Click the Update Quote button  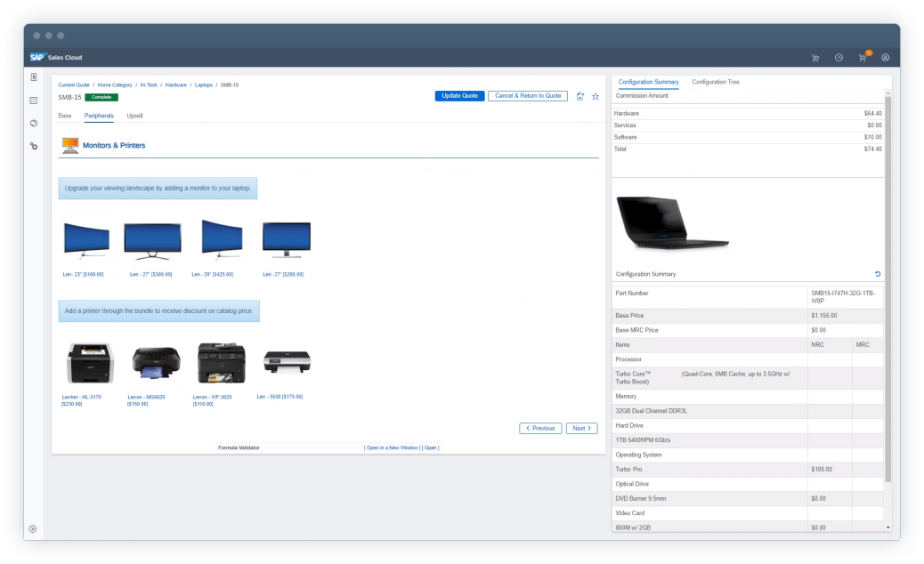click(x=459, y=96)
